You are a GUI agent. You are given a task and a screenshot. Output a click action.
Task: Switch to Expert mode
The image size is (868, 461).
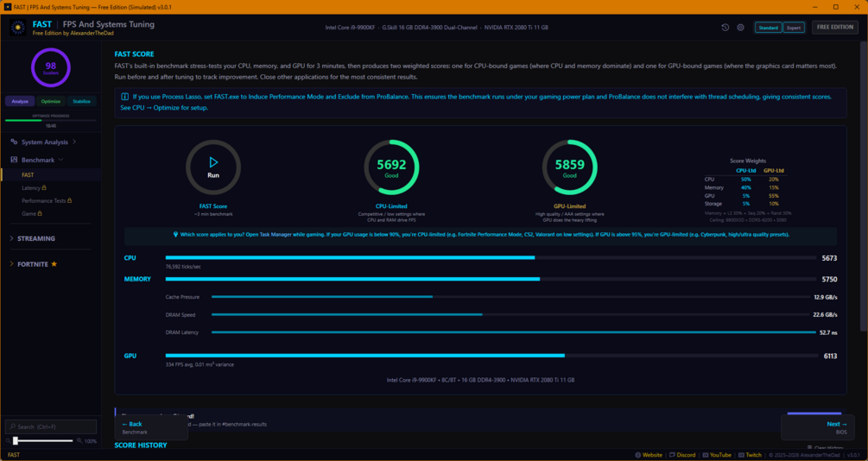793,28
